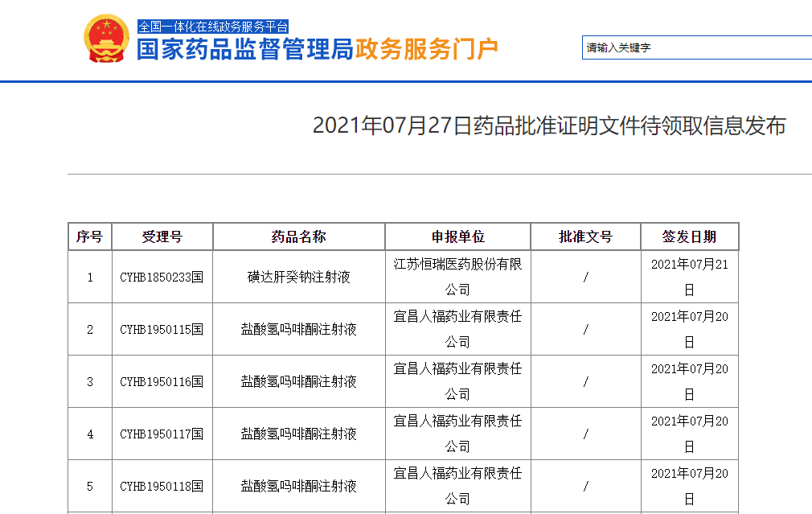
Task: Click applicant 江苏恒瑞医药股份有限公司
Action: pyautogui.click(x=457, y=278)
